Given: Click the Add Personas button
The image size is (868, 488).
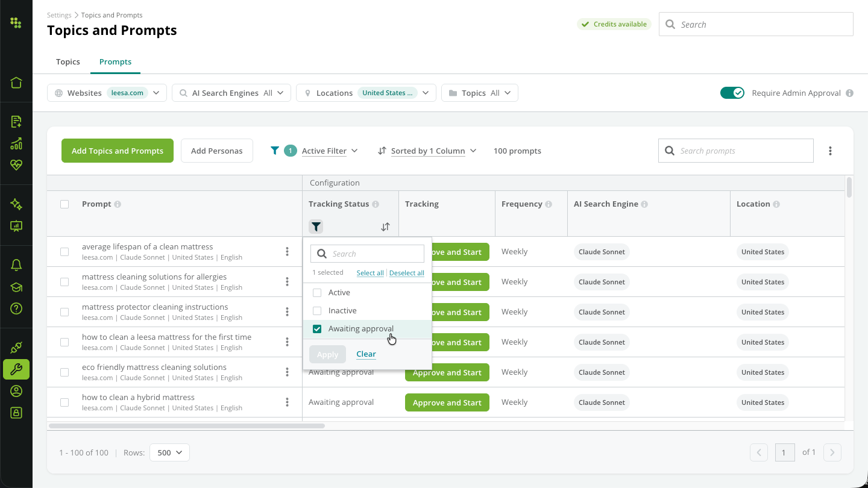Looking at the screenshot, I should (217, 151).
